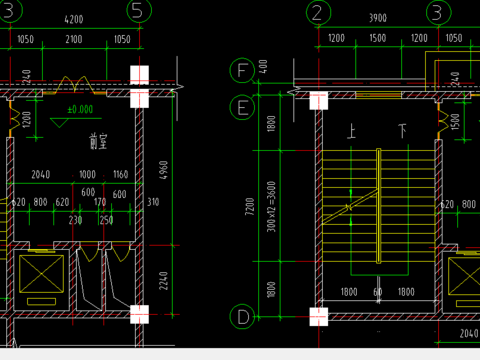Image resolution: width=480 pixels, height=360 pixels.
Task: Select the grid axis bubble labeled E
Action: 242,107
